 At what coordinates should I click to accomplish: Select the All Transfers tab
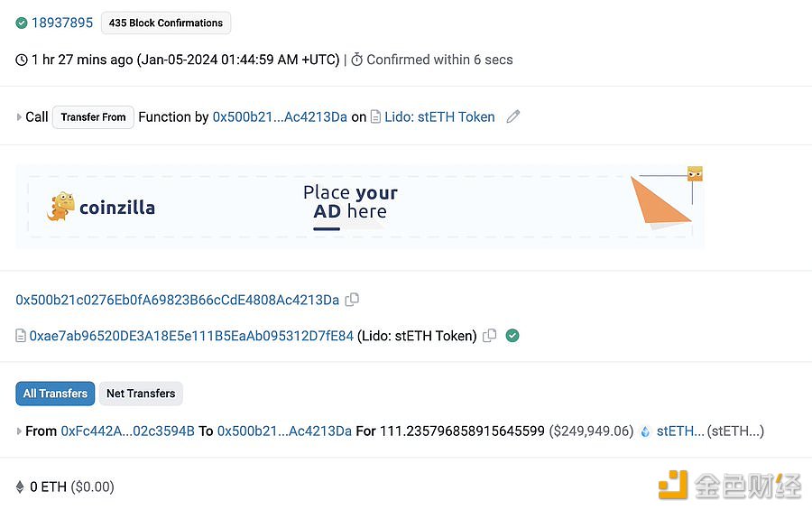[x=55, y=394]
